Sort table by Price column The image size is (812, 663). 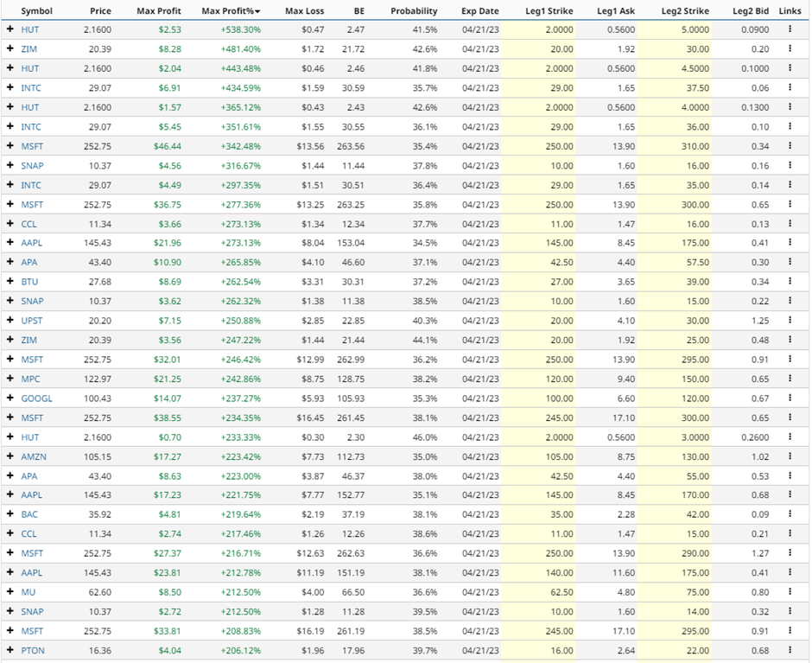(x=100, y=11)
